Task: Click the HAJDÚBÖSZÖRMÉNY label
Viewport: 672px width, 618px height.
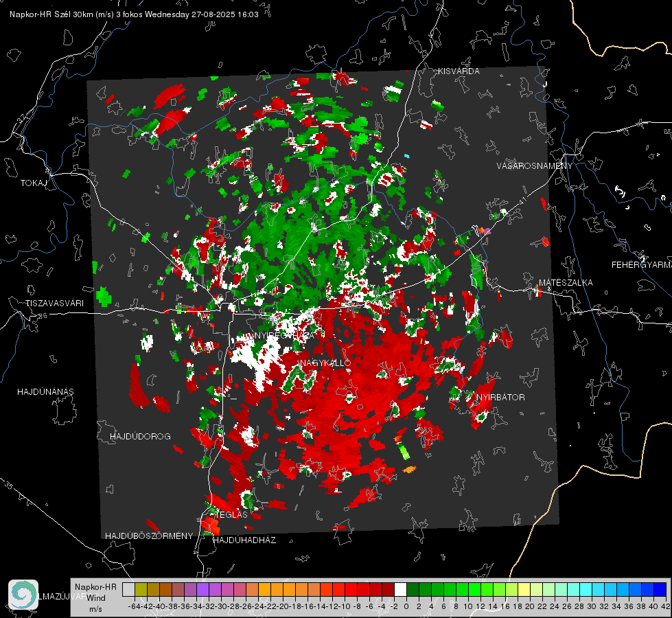Action: 149,536
